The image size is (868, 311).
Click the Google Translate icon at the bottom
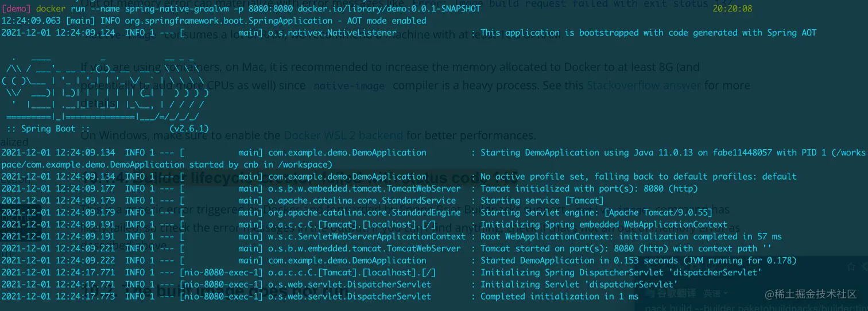pyautogui.click(x=650, y=293)
